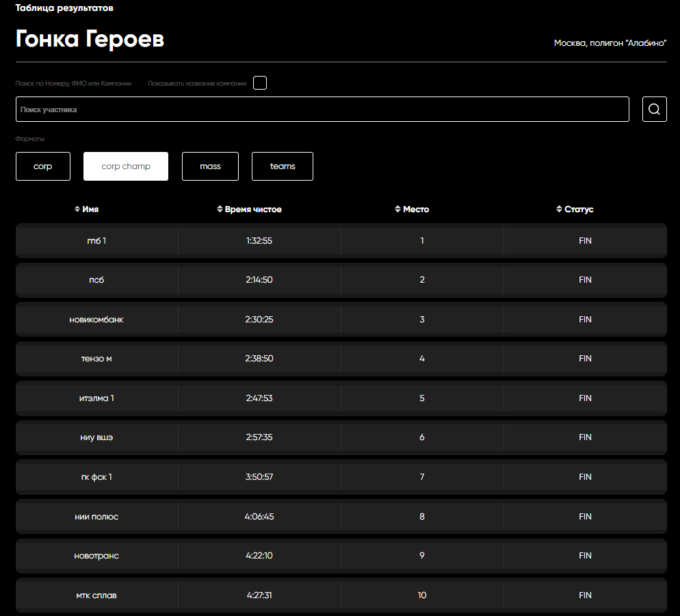Click the новикомбанк team name
The image size is (680, 616).
click(x=96, y=320)
